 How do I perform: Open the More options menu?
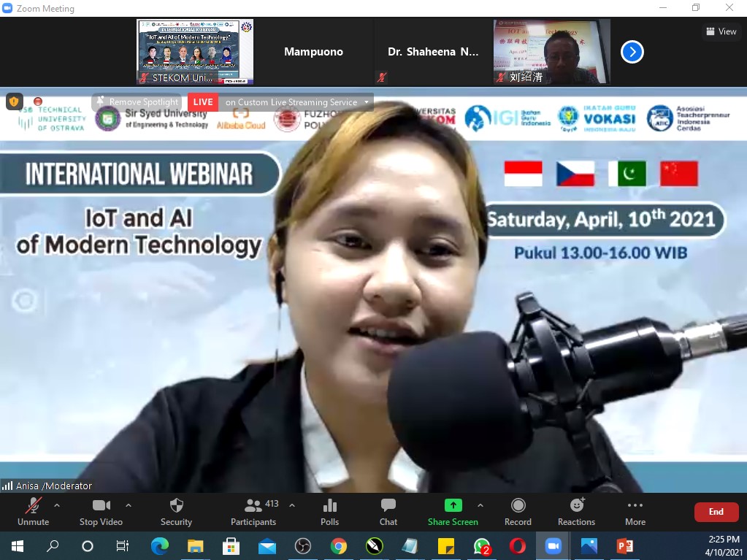click(635, 512)
